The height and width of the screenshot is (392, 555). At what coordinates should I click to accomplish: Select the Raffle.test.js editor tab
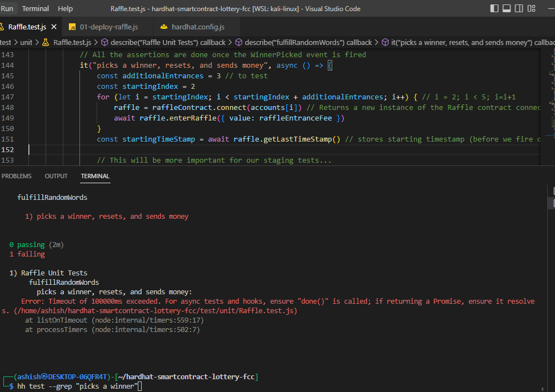27,27
